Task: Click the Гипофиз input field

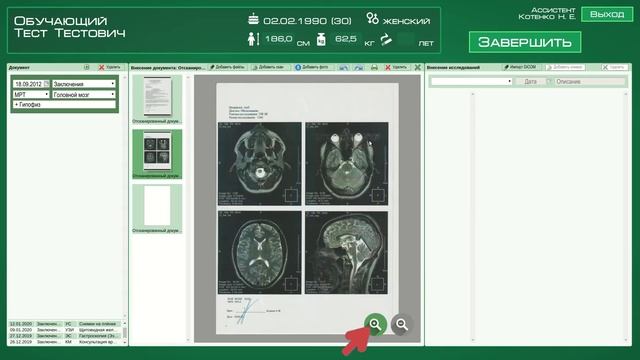Action: [64, 104]
